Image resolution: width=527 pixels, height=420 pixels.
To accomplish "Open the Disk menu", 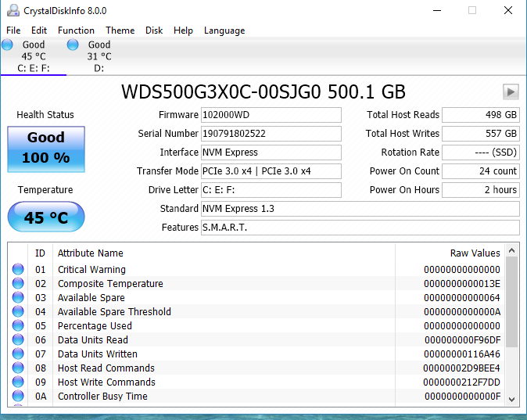I will click(x=154, y=31).
